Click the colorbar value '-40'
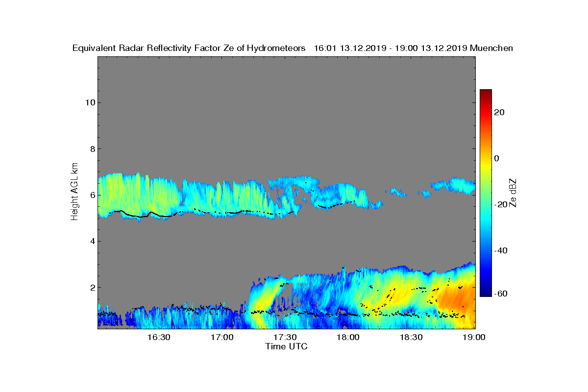 (500, 250)
